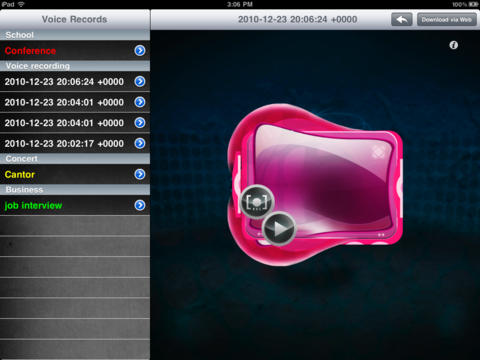Click the battery indicator icon
This screenshot has width=480, height=360.
473,4
